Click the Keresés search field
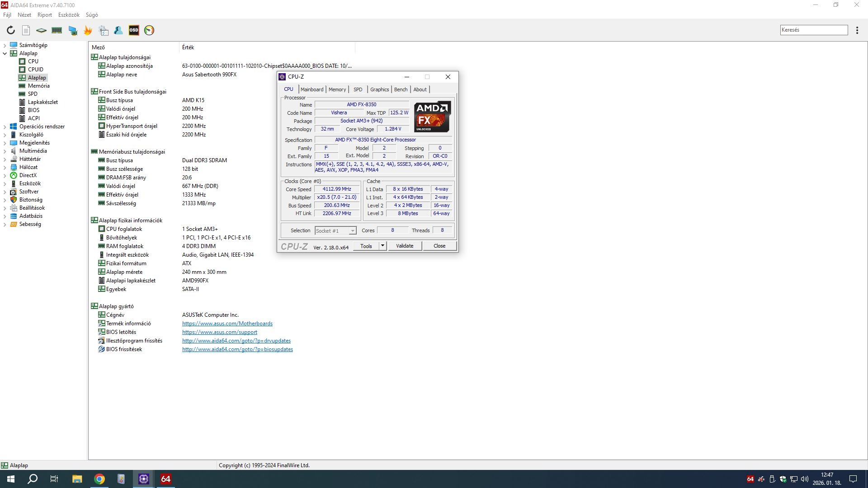868x488 pixels. coord(813,30)
